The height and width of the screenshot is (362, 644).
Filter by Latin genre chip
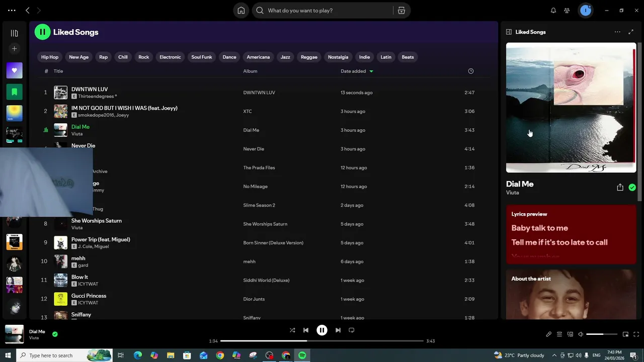(x=386, y=57)
